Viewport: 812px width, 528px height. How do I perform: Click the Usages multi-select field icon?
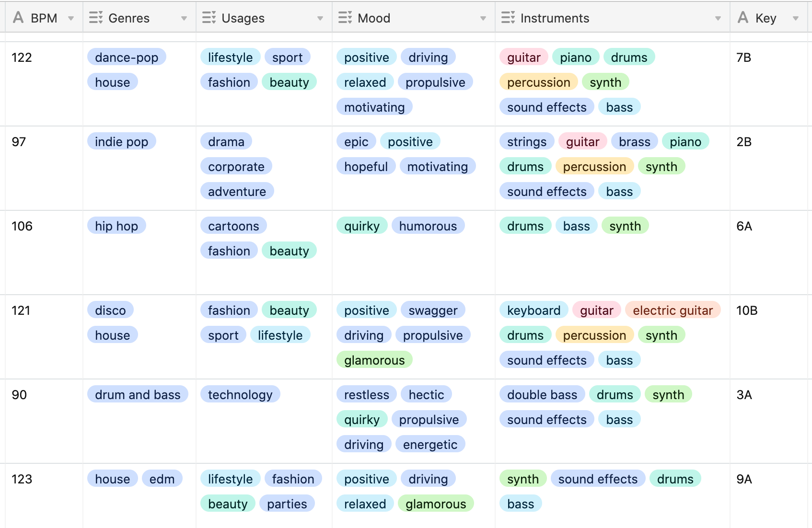[x=209, y=18]
